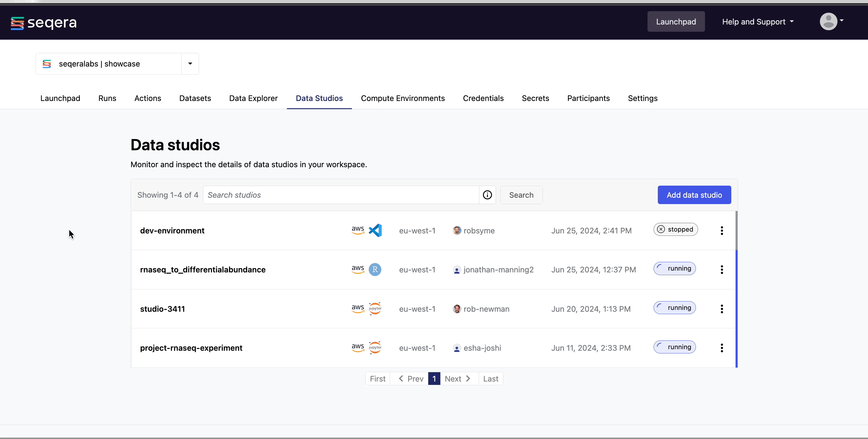Viewport: 868px width, 439px height.
Task: Click the stopped status badge on dev-environment
Action: pos(675,229)
